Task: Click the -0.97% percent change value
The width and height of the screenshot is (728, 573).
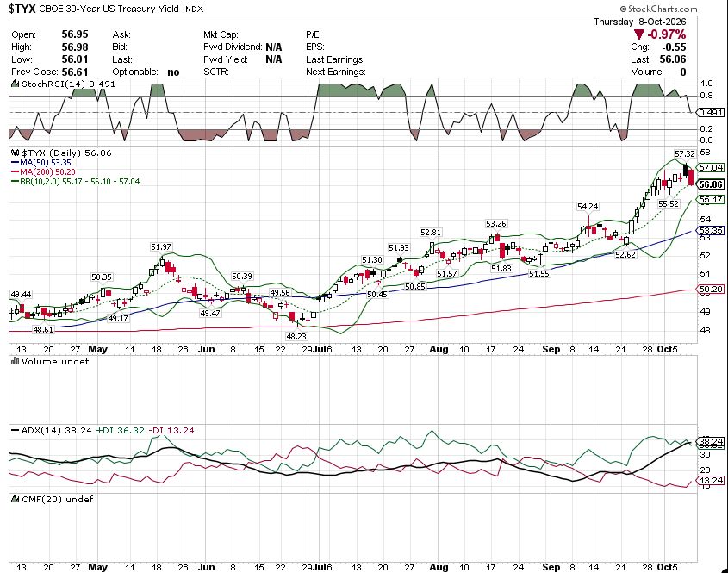Action: [667, 34]
